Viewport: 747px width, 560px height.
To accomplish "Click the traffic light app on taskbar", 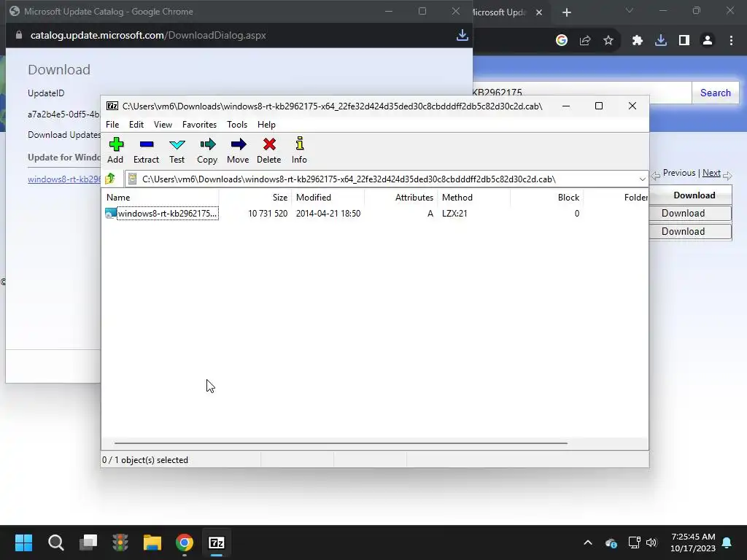I will (x=120, y=542).
